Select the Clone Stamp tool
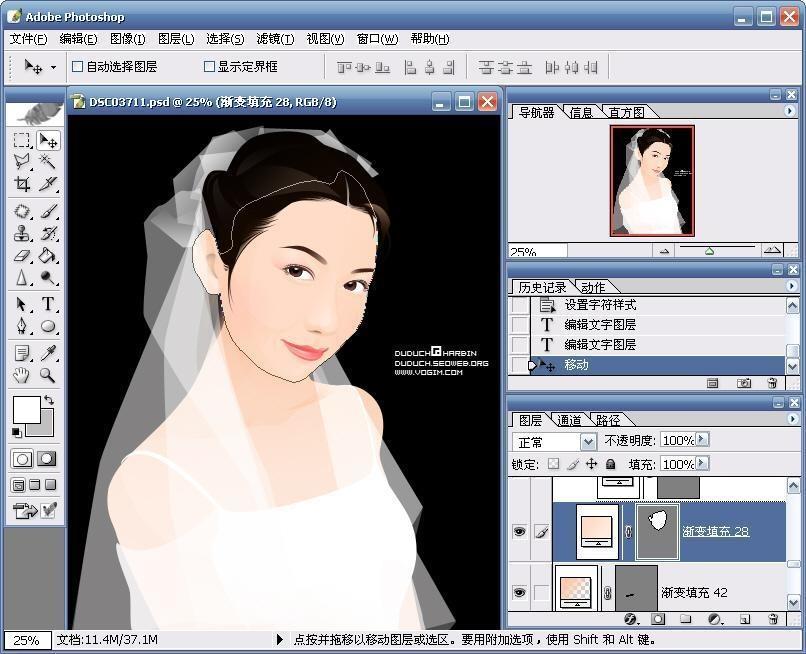Image resolution: width=806 pixels, height=654 pixels. pos(22,234)
